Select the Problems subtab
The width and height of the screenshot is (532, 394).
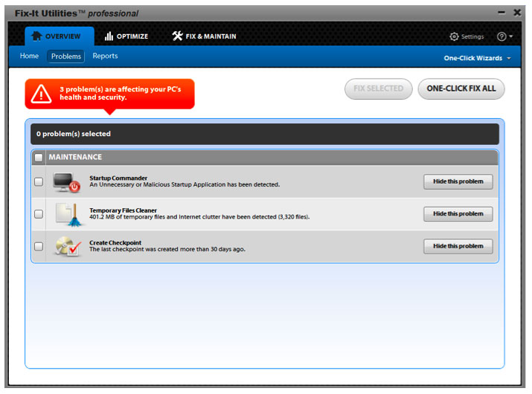click(x=66, y=56)
